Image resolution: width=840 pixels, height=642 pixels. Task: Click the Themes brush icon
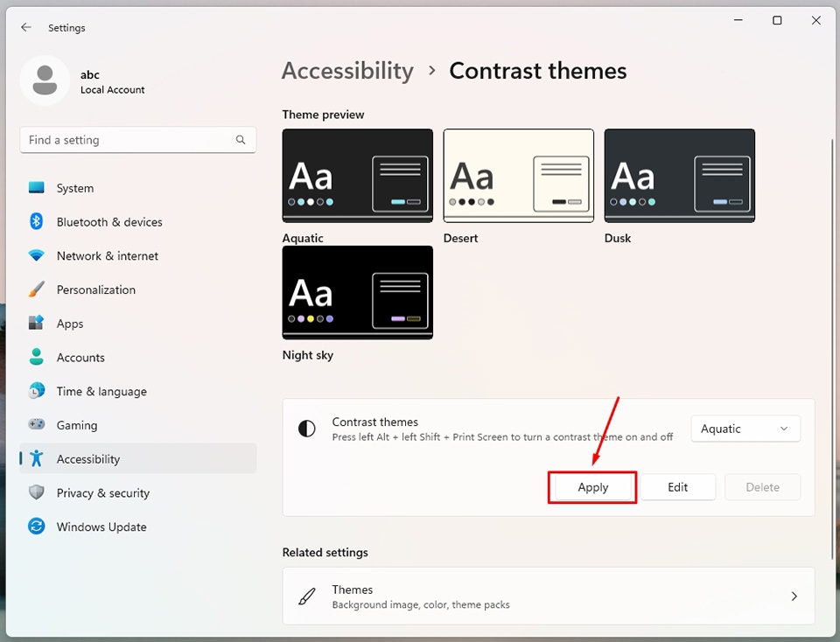307,597
